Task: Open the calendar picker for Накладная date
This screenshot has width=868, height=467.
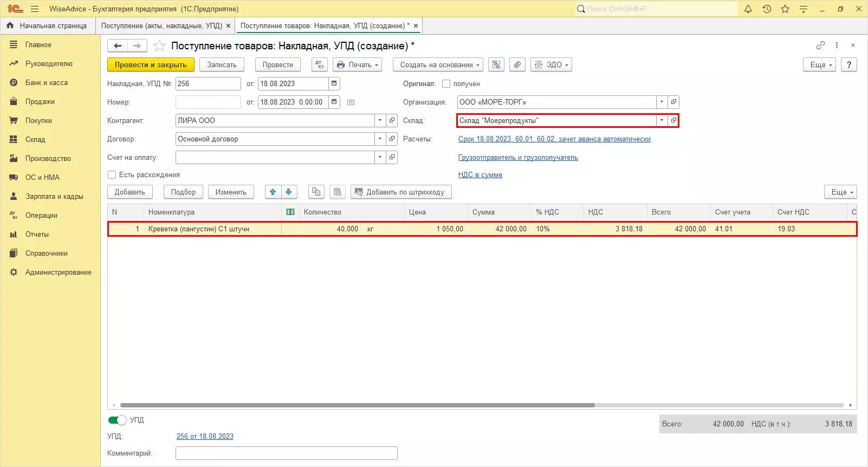Action: coord(334,83)
